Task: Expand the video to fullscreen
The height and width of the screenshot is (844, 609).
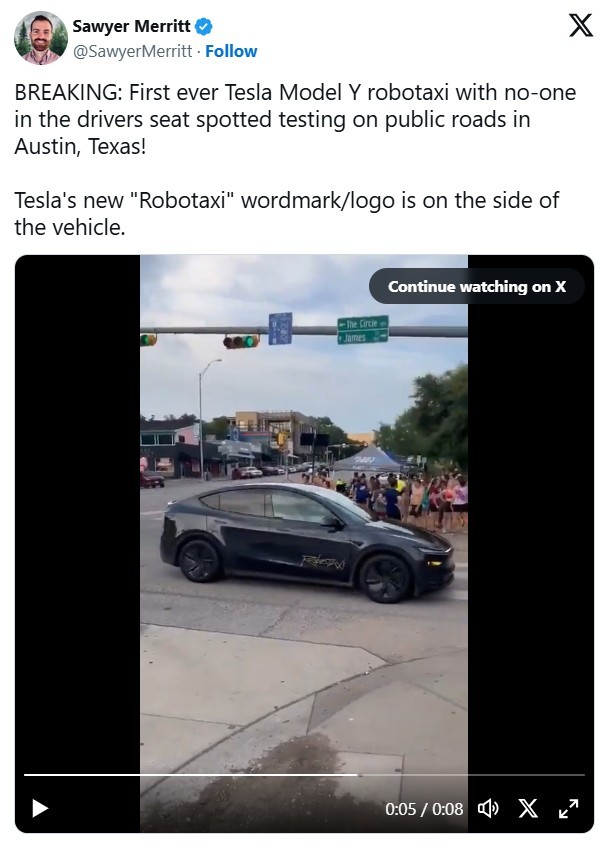Action: pos(568,808)
